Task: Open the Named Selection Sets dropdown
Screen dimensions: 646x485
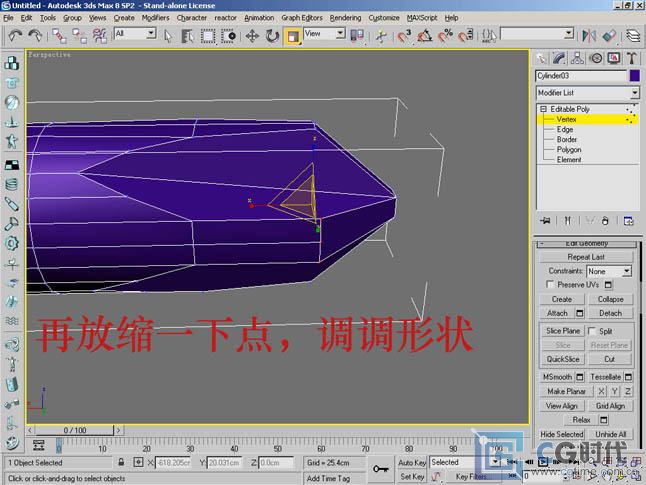Action: 569,33
